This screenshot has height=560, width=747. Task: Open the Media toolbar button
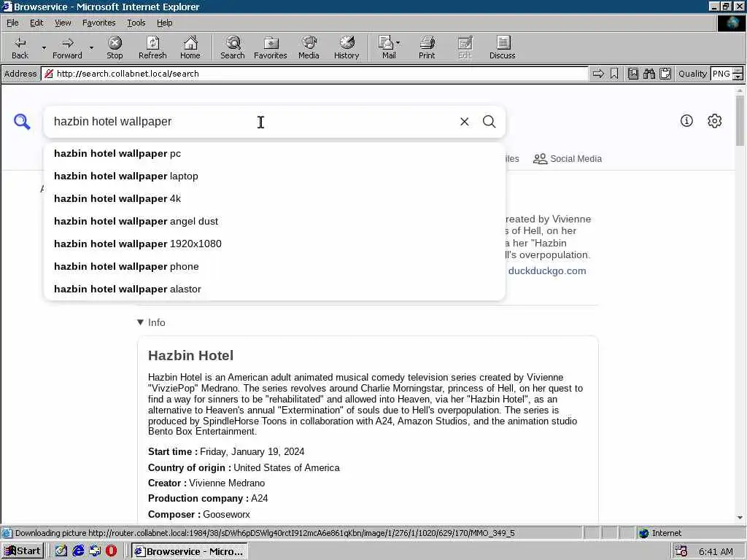(309, 47)
